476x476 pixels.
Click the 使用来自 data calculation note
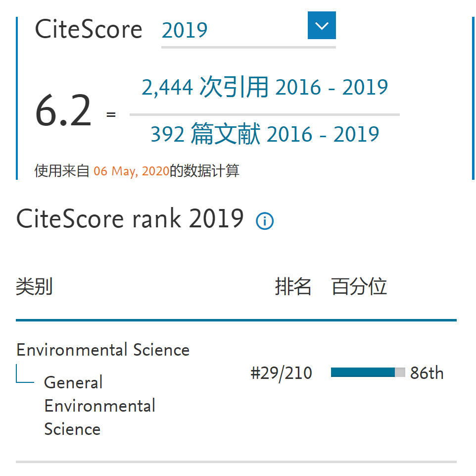[63, 171]
